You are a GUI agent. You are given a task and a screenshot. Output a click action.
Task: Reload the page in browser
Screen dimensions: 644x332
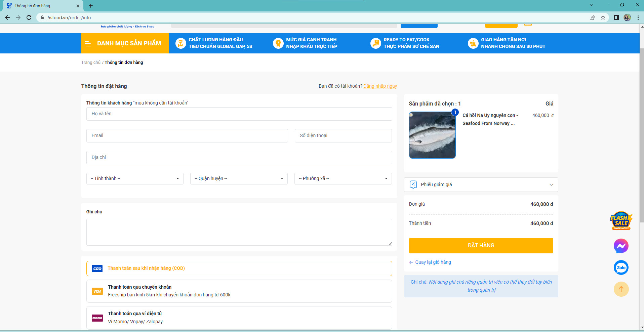pyautogui.click(x=29, y=17)
